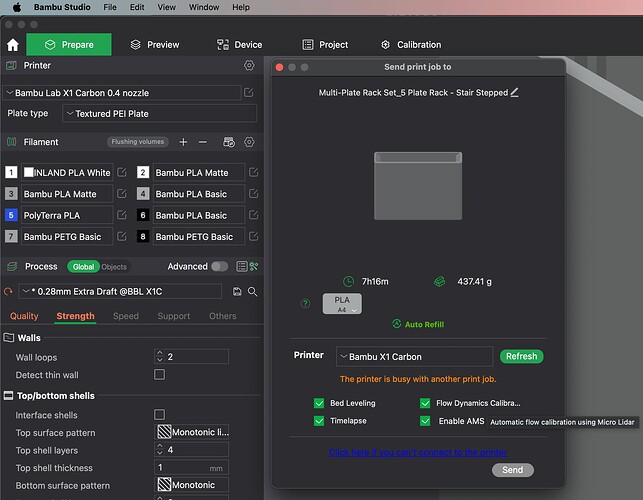Sync filaments from AMS icon

229,142
